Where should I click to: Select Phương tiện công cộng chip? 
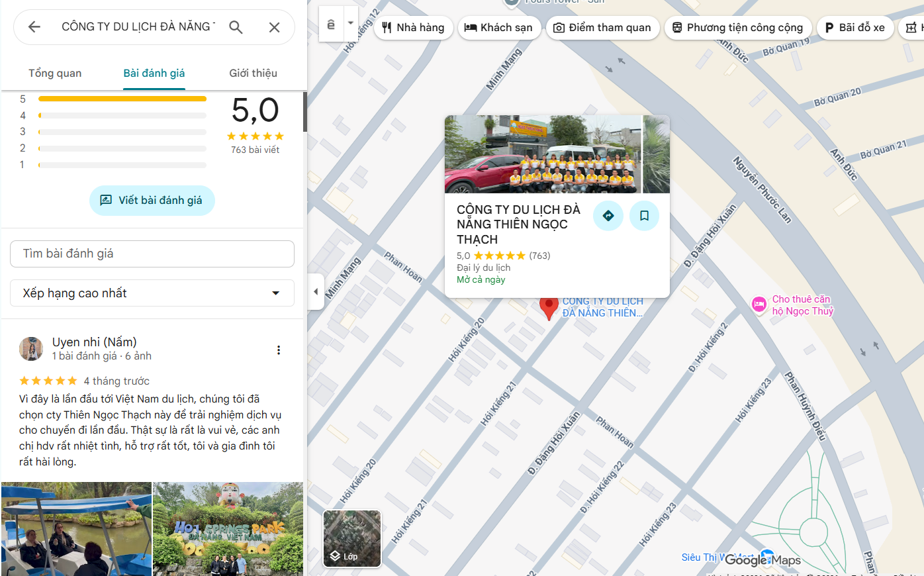pos(738,28)
